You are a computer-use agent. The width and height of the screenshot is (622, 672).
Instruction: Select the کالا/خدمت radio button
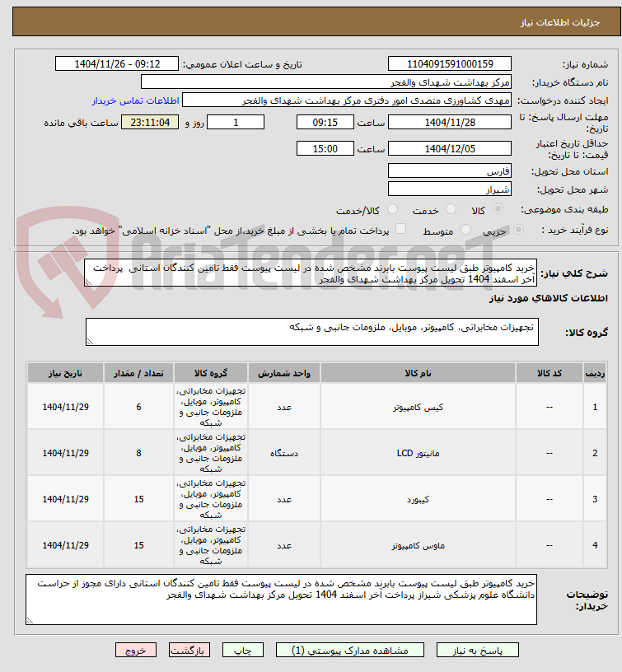pyautogui.click(x=392, y=209)
